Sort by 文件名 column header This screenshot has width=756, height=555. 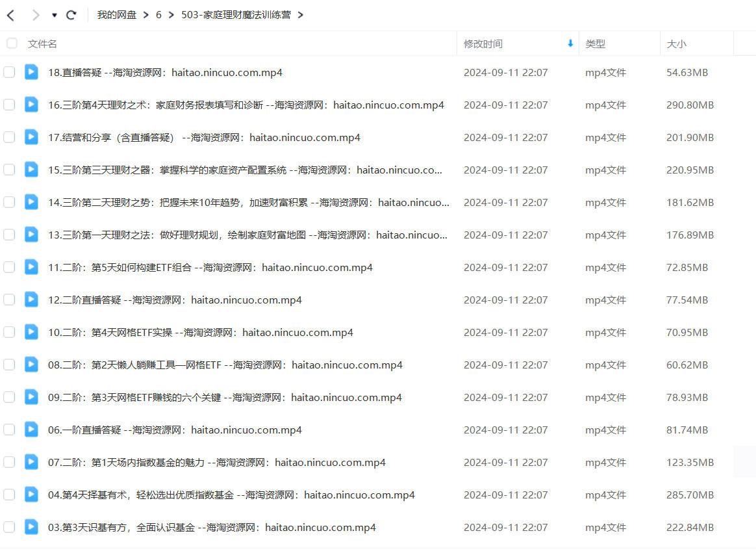point(42,44)
